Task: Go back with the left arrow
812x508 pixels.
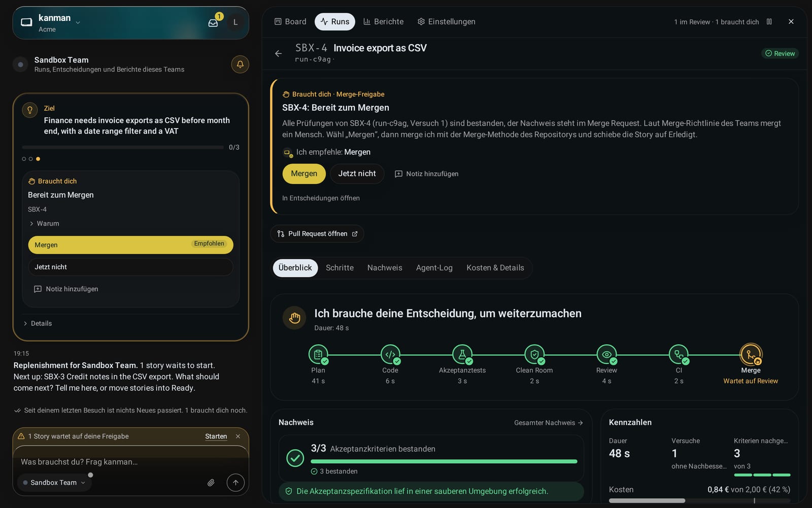Action: [x=278, y=53]
